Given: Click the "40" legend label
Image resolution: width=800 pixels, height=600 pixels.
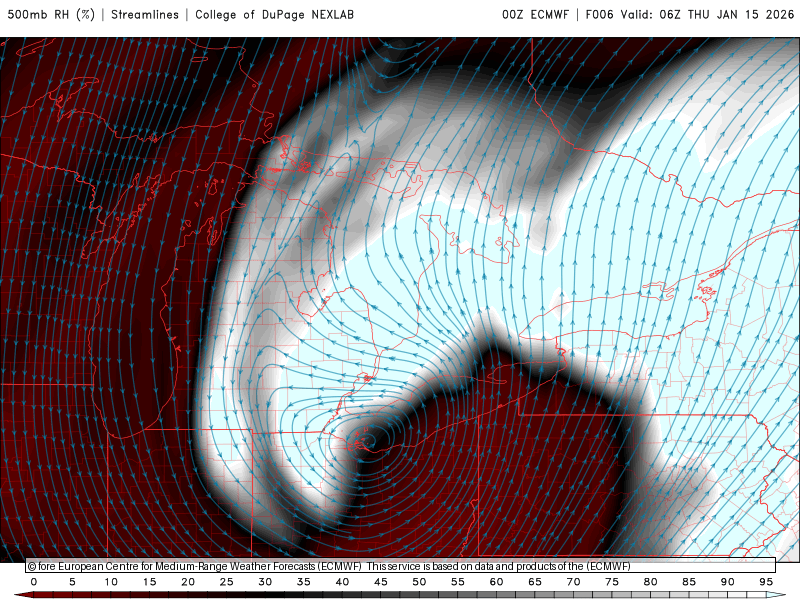Looking at the screenshot, I should click(x=342, y=582).
